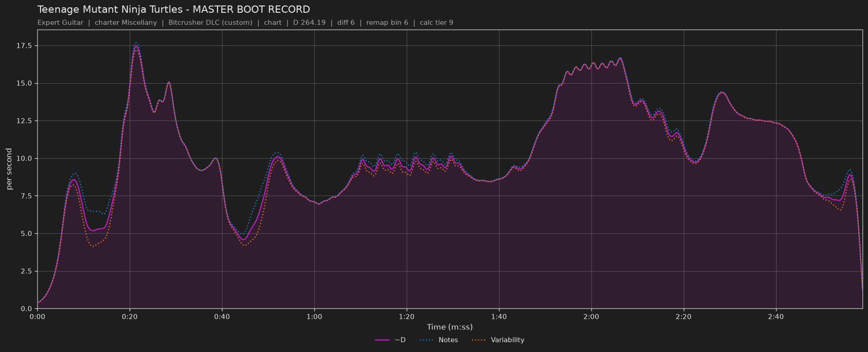868x352 pixels.
Task: Click the curve peak near 2:06
Action: click(x=621, y=58)
